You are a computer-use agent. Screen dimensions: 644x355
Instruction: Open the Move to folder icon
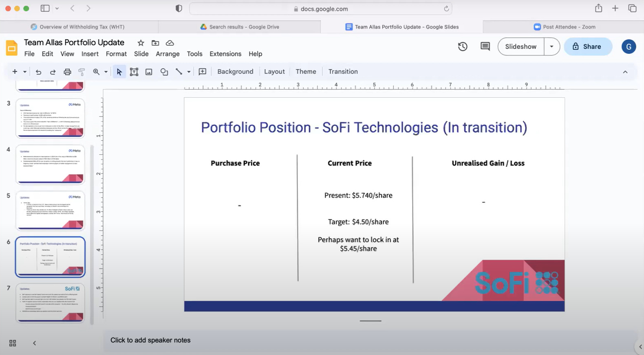click(155, 43)
